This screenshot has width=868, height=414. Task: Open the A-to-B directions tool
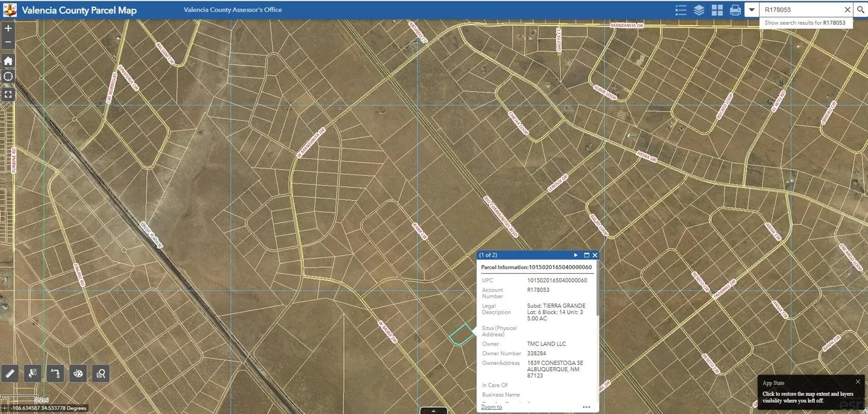[x=55, y=373]
